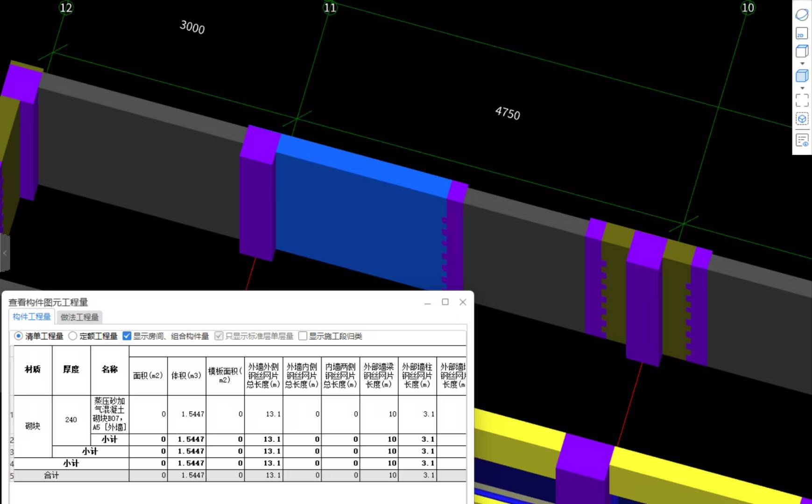Image resolution: width=812 pixels, height=504 pixels.
Task: Expand the collapsed left side panel
Action: (x=5, y=253)
